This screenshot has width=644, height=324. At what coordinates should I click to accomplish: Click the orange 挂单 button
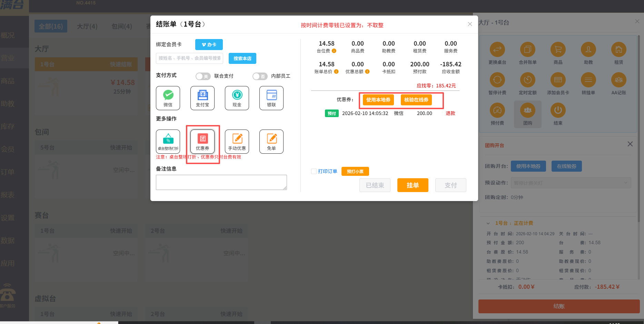pyautogui.click(x=413, y=185)
